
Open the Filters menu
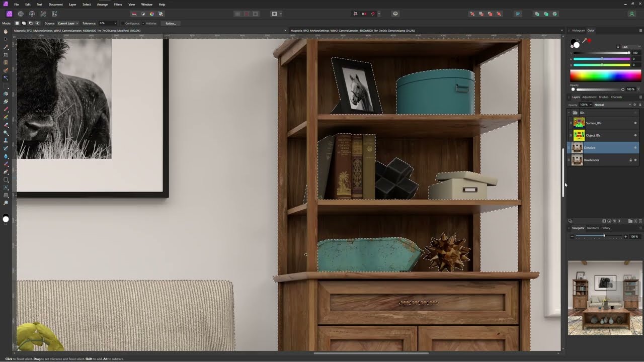point(118,5)
